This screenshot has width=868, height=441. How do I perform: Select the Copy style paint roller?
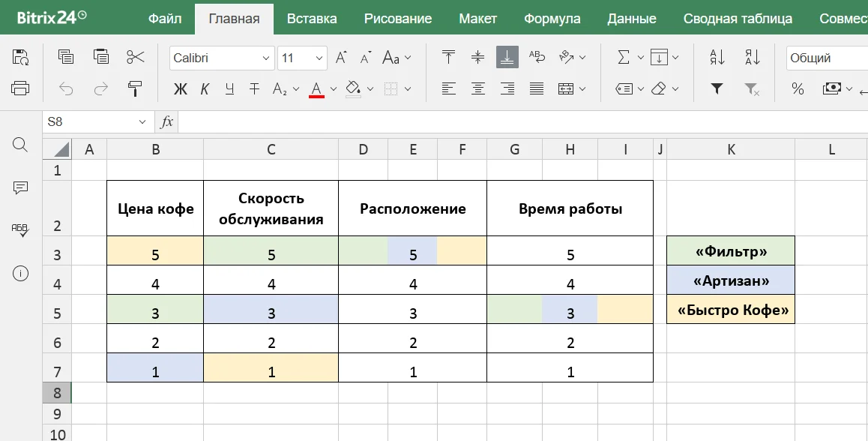135,88
